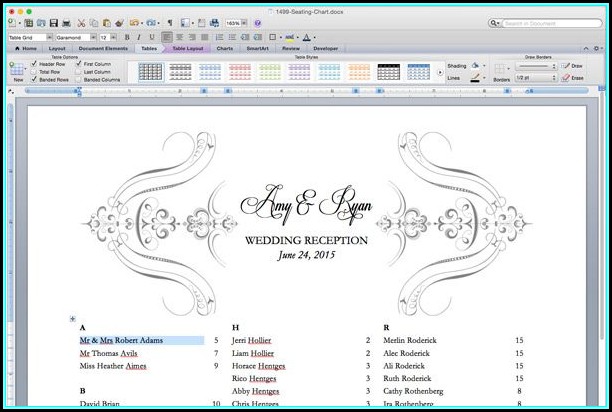This screenshot has height=412, width=612.
Task: Enable the Total Row checkbox
Action: [34, 72]
